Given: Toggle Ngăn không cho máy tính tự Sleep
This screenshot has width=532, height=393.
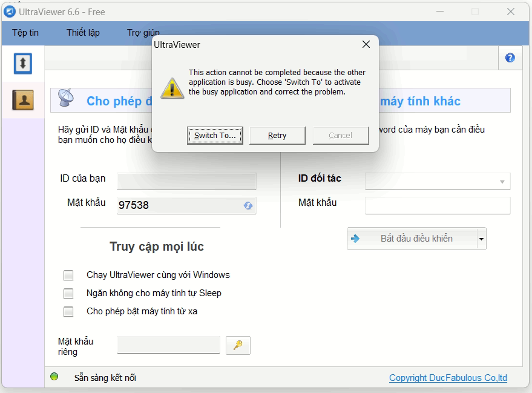Looking at the screenshot, I should tap(68, 293).
